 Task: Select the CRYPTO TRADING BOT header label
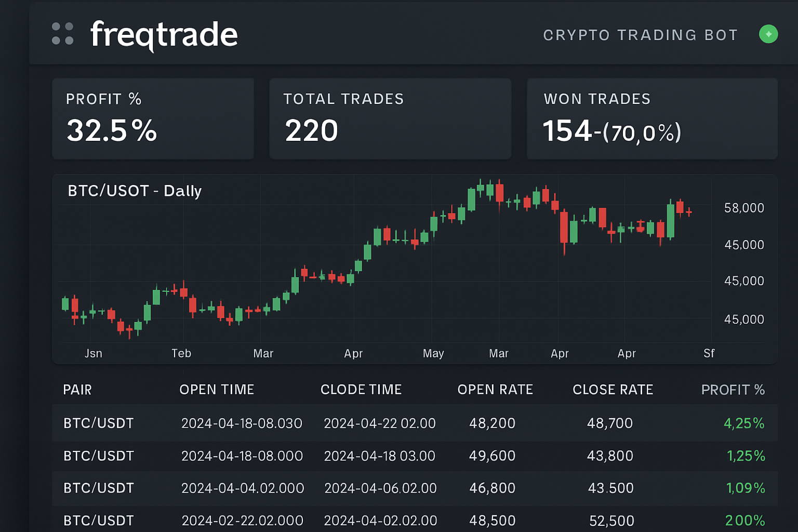pos(641,35)
